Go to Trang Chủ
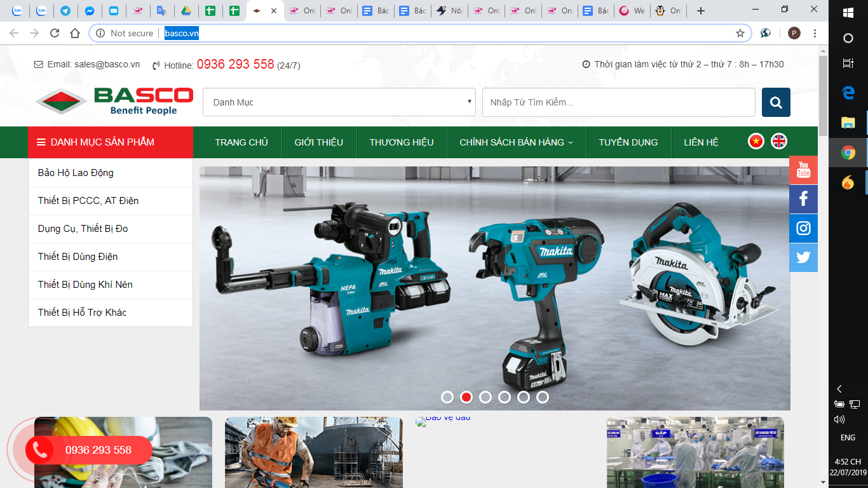This screenshot has width=868, height=488. (241, 142)
